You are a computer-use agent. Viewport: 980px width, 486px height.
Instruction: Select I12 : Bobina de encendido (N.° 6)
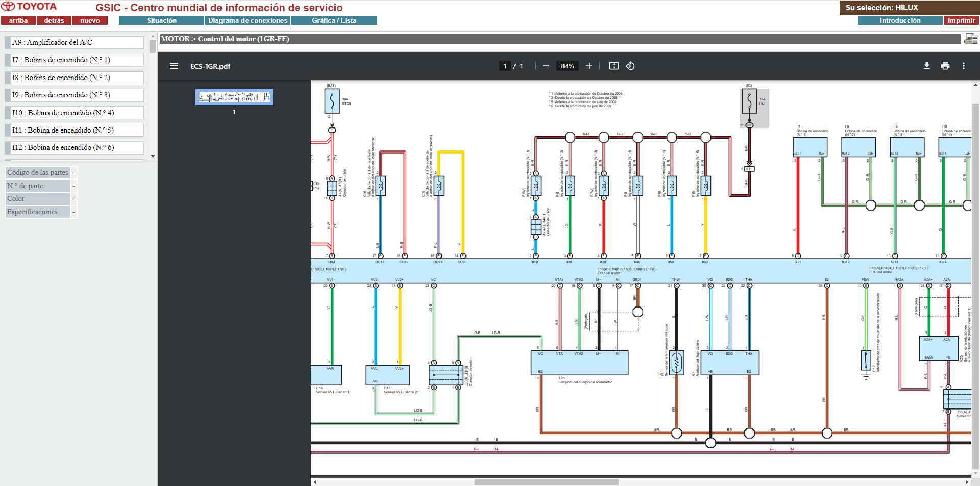click(75, 147)
